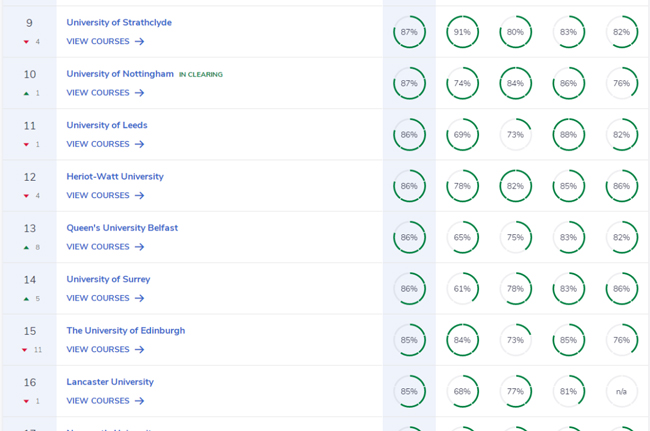
Task: Open the University of Strathclyde link
Action: [119, 22]
